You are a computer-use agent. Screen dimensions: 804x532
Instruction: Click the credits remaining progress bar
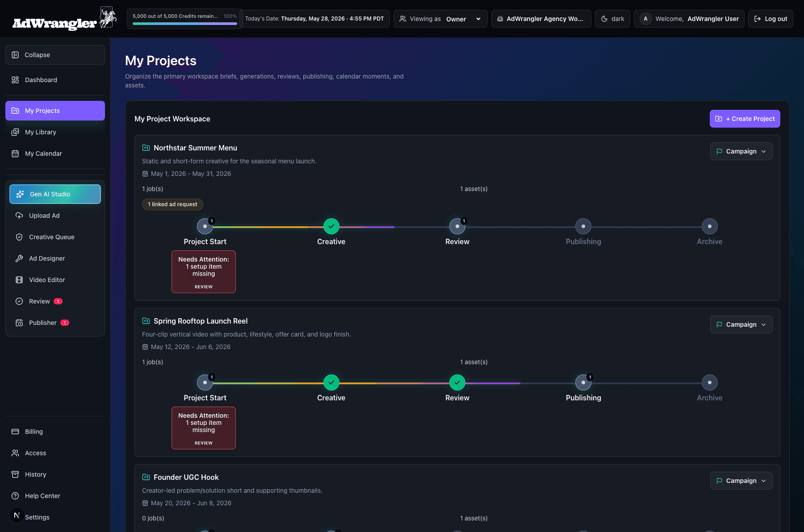click(184, 24)
